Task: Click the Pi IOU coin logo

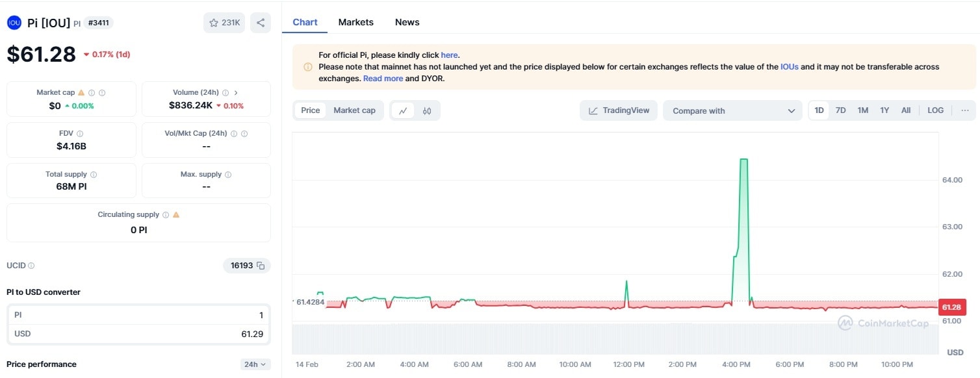Action: 14,23
